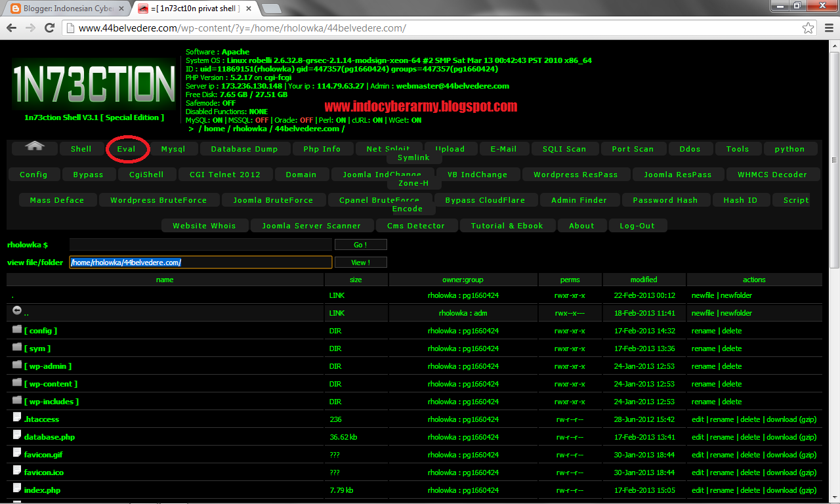Open the Php Info menu item
Image resolution: width=840 pixels, height=504 pixels.
pos(322,149)
